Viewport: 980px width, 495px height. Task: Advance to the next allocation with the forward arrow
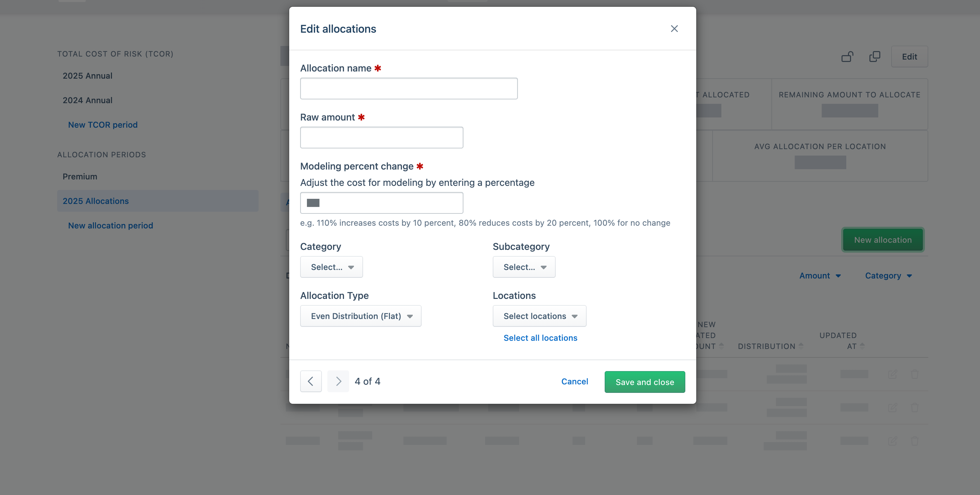[338, 381]
